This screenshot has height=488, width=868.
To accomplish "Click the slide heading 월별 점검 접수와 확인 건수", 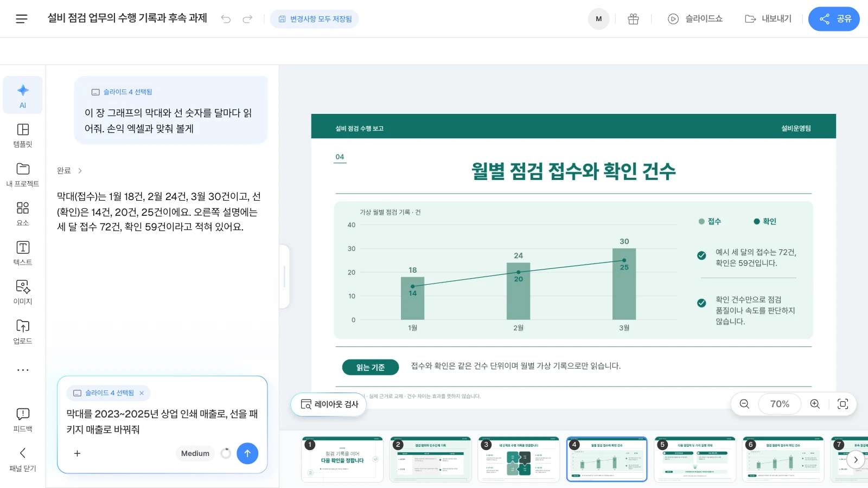I will click(573, 171).
